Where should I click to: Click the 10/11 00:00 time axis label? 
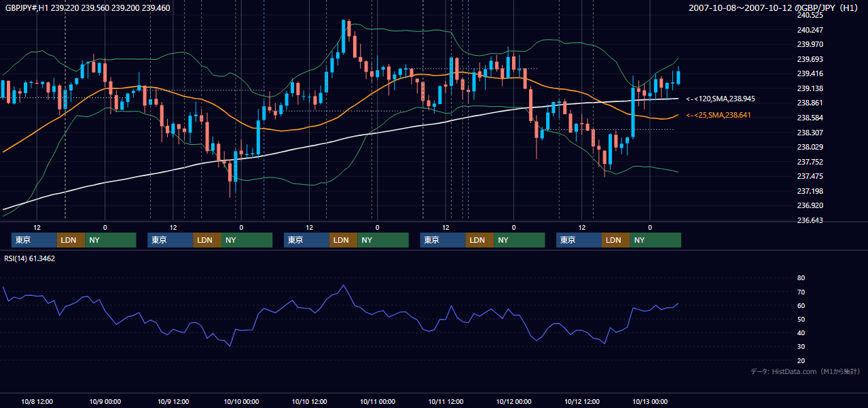378,401
